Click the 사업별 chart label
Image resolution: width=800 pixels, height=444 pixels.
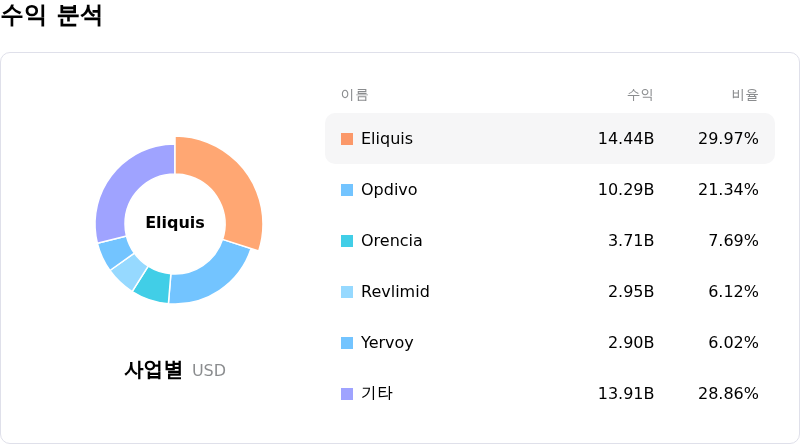153,369
